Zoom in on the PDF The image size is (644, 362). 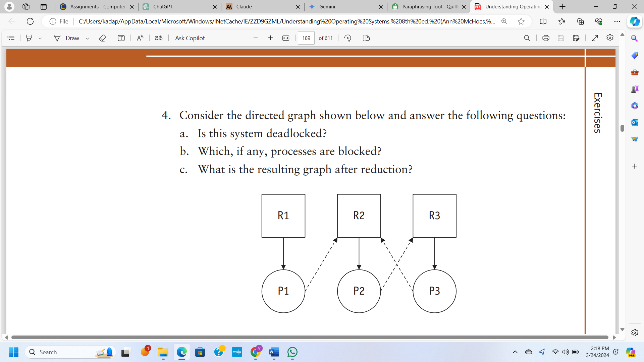(271, 38)
